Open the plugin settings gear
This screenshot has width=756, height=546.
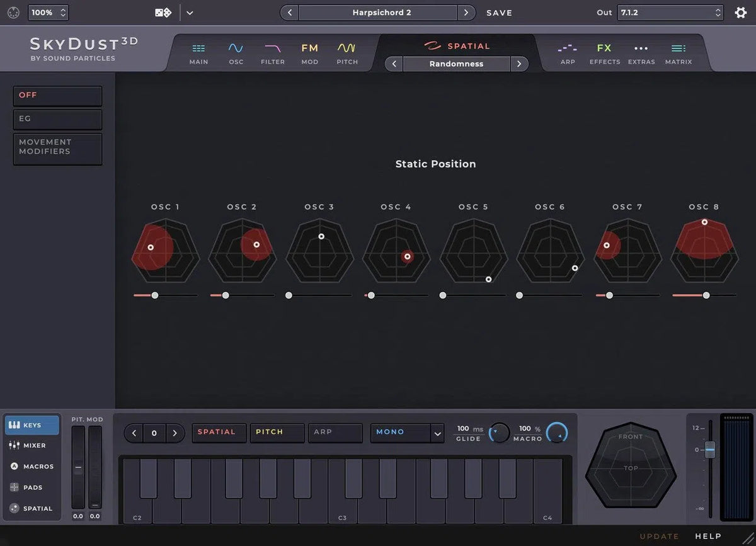(741, 12)
